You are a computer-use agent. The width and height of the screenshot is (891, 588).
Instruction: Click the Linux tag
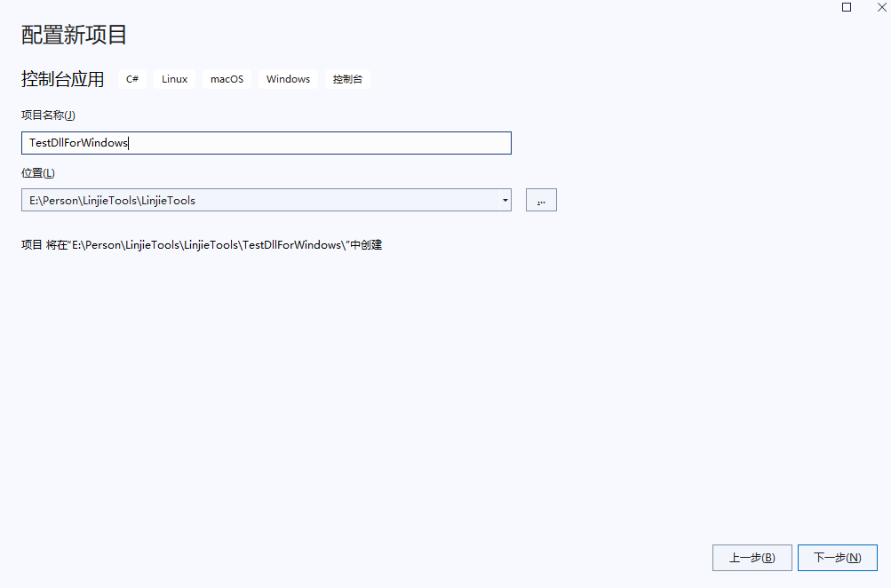click(x=174, y=79)
